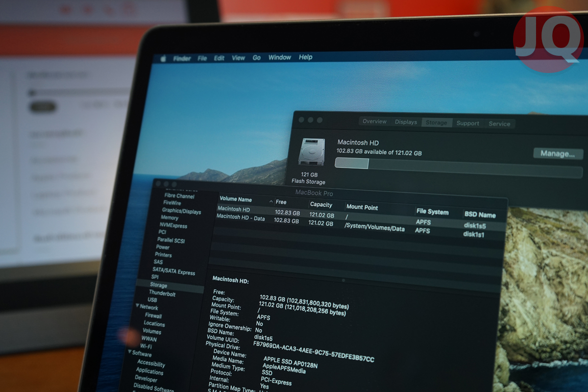Select Firewall under Network

click(153, 316)
